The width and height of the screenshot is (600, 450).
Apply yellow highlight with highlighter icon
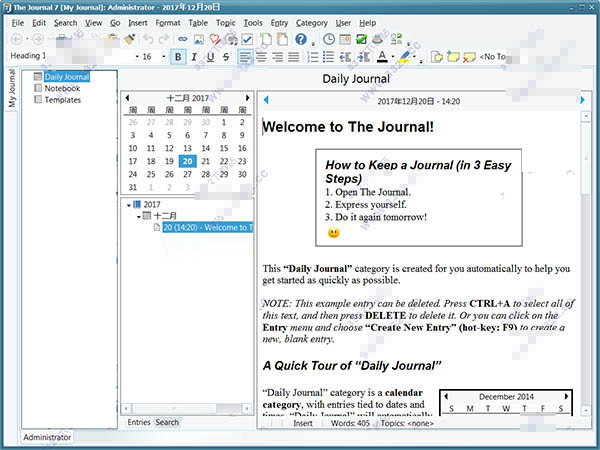404,57
